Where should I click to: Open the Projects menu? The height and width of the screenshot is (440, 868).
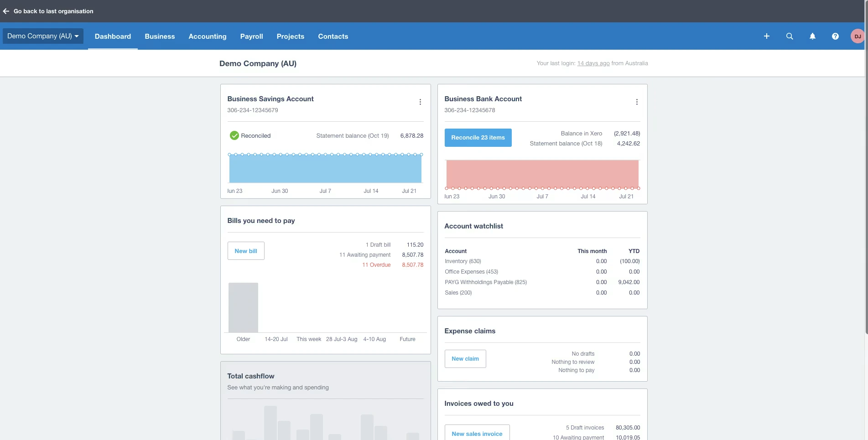[x=291, y=36]
